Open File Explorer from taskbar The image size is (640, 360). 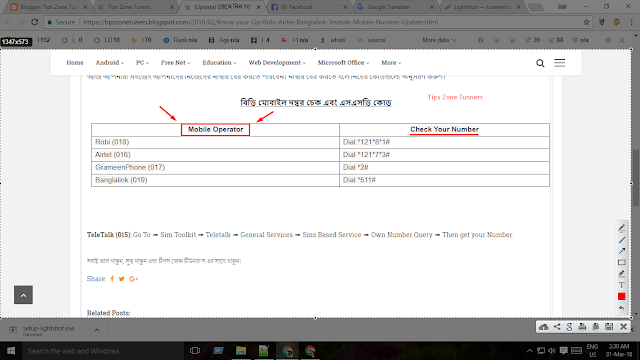(241, 351)
